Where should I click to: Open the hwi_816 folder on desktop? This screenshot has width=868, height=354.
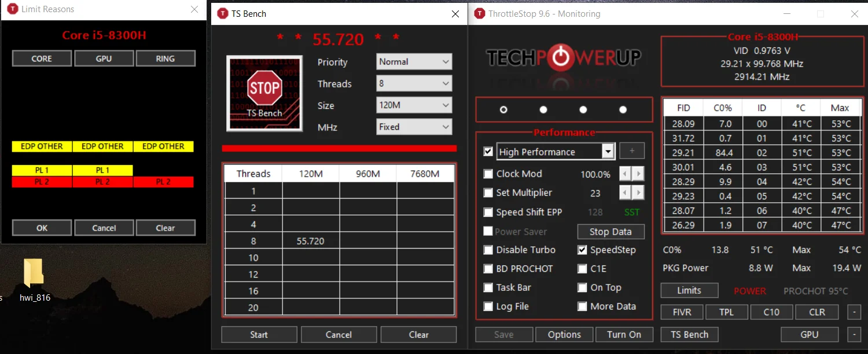[34, 280]
